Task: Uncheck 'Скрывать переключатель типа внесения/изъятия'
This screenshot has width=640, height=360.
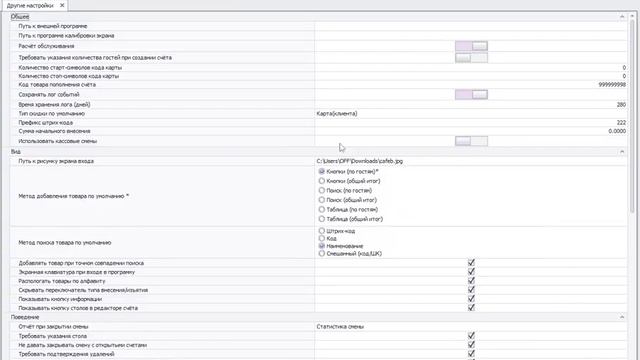Action: point(471,289)
